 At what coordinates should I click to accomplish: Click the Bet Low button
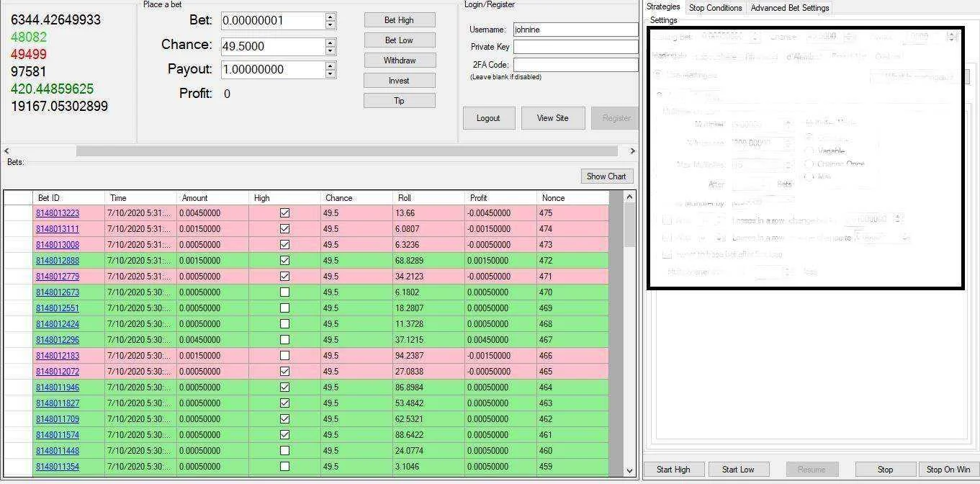point(399,40)
